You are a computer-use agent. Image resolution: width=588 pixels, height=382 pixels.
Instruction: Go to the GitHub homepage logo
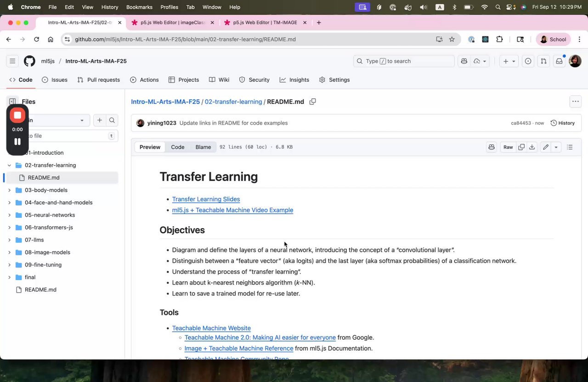(29, 61)
